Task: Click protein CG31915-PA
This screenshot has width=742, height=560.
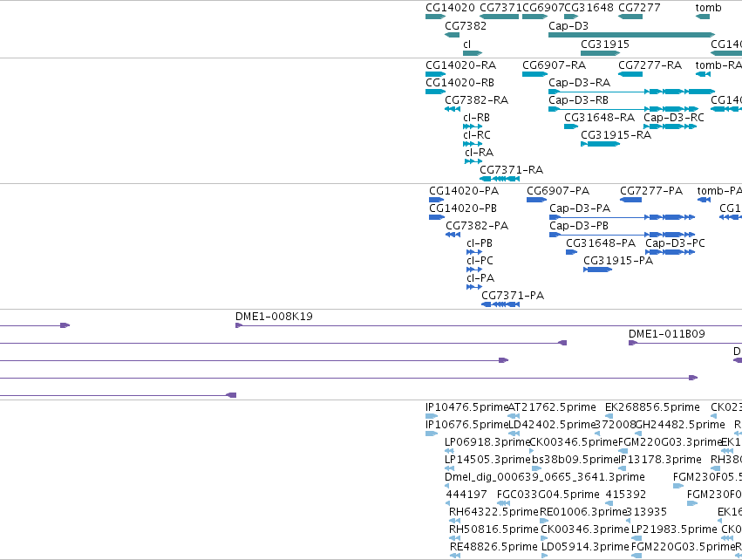Action: pos(597,270)
